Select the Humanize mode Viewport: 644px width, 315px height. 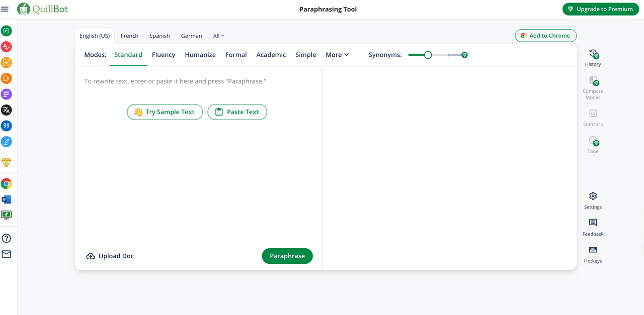pos(200,55)
